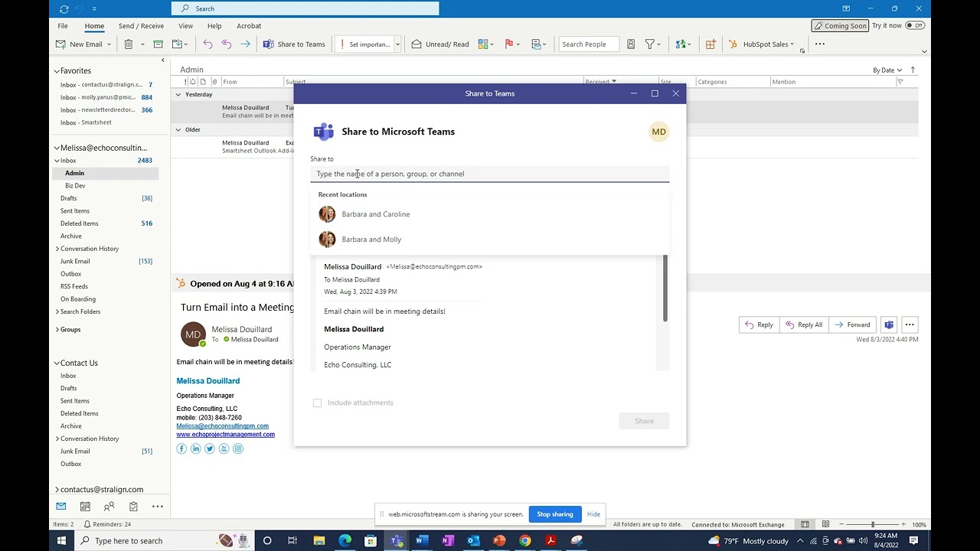Click the scrollbar in Teams message preview
Image resolution: width=980 pixels, height=551 pixels.
(x=665, y=288)
